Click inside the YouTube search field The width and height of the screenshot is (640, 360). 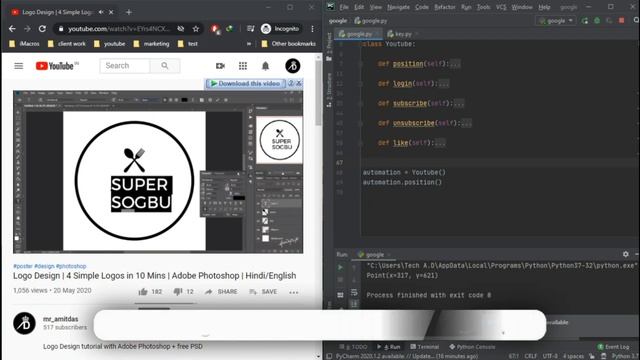click(125, 66)
